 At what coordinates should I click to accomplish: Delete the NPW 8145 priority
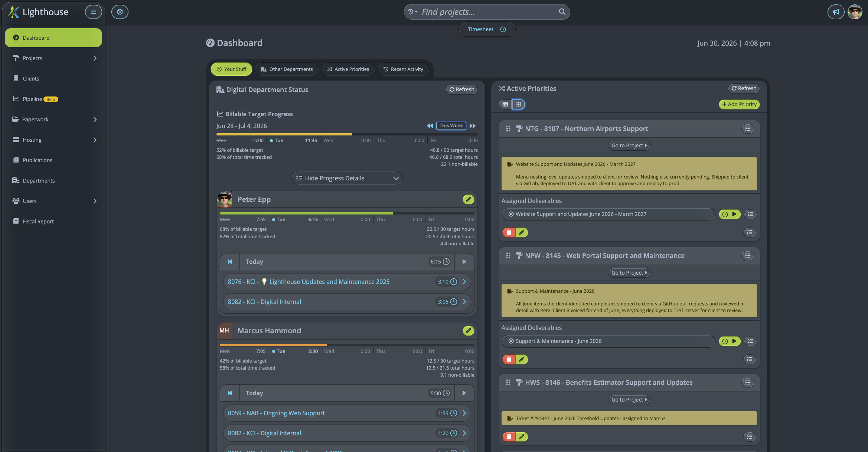click(x=509, y=359)
